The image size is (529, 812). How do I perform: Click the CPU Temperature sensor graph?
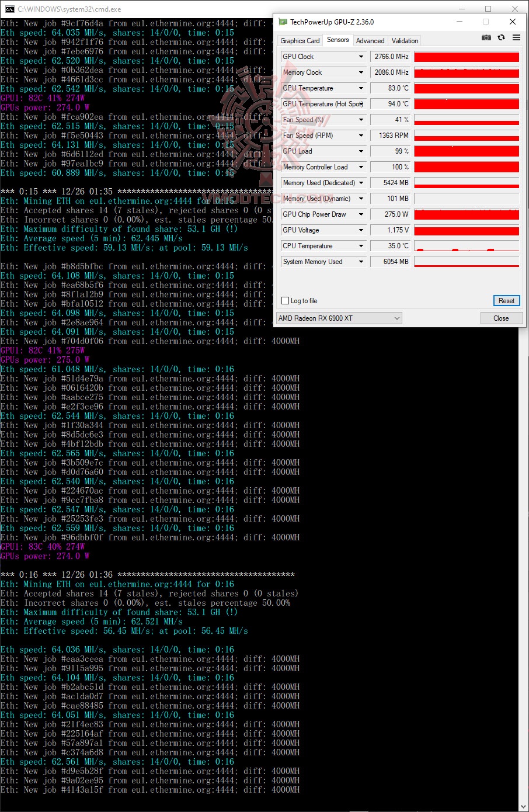[467, 246]
